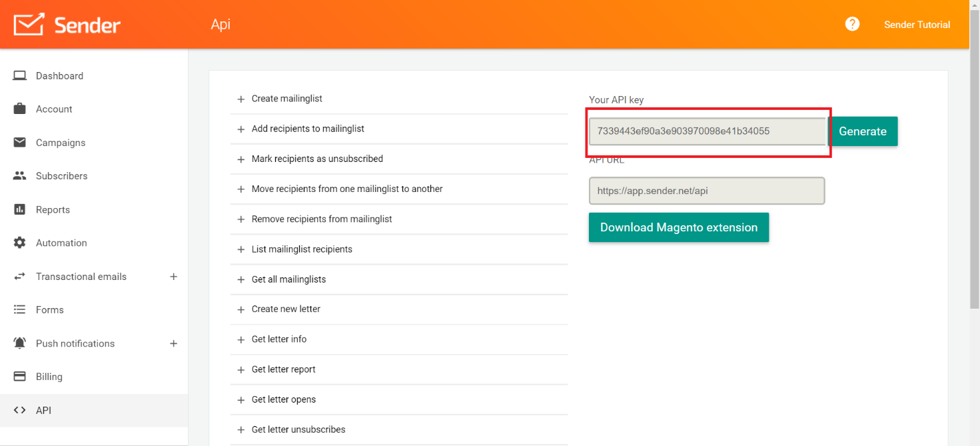
Task: Click the Push notifications bell icon
Action: pos(20,343)
